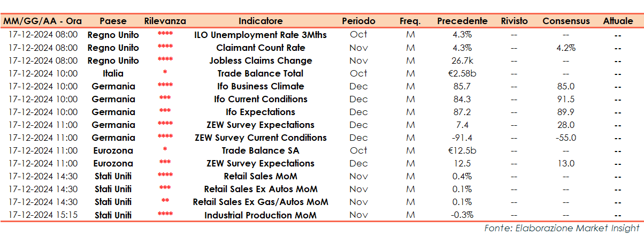Click the ILO Unemployment Rate 3Mths indicator
644x235 pixels.
tap(260, 35)
